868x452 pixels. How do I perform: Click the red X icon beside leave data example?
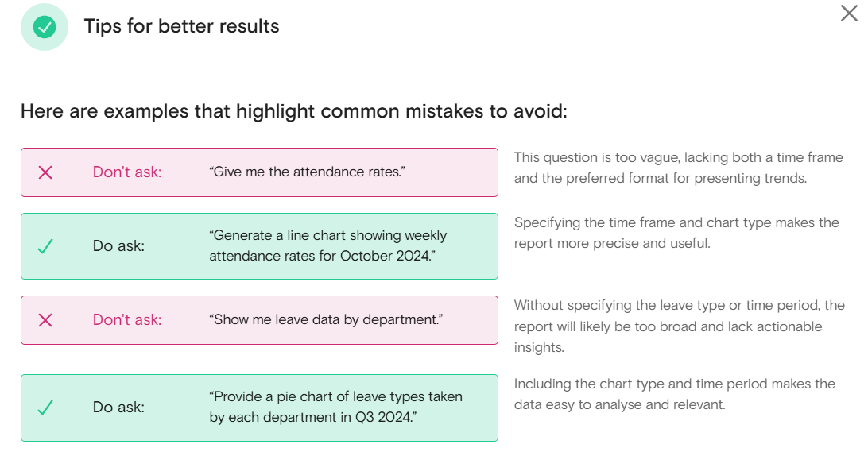tap(45, 320)
